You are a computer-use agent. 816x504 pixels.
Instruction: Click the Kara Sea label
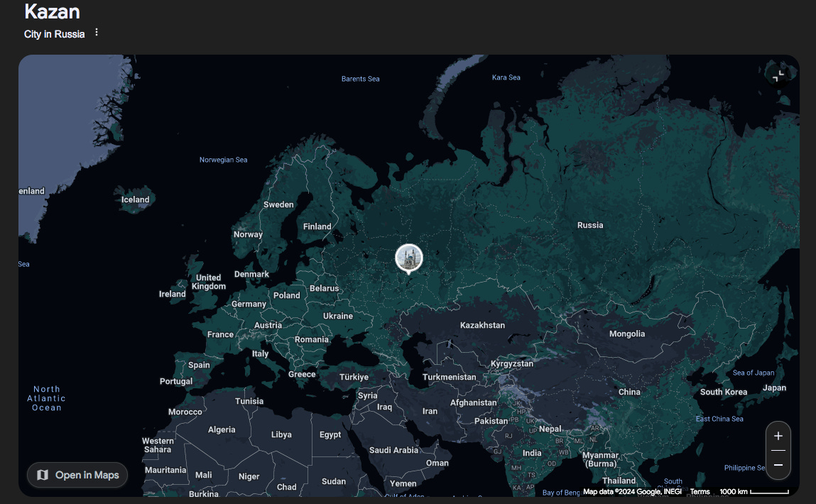tap(506, 77)
